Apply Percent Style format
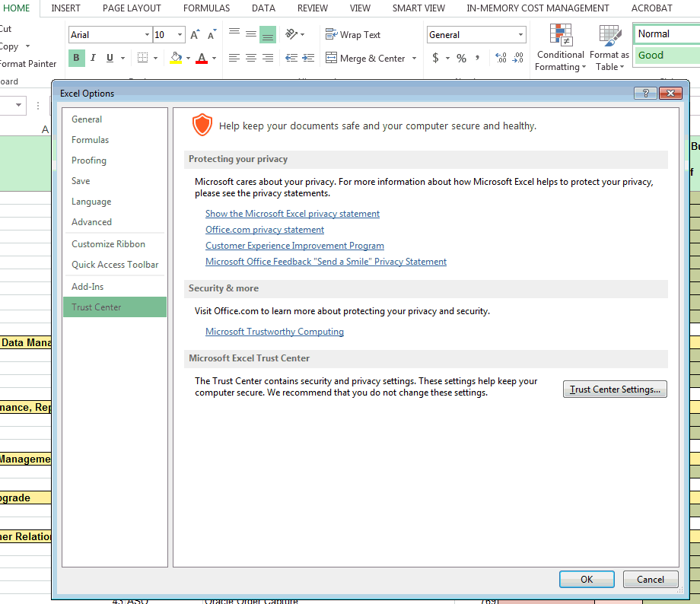Screen dimensions: 700x604 click(x=462, y=58)
